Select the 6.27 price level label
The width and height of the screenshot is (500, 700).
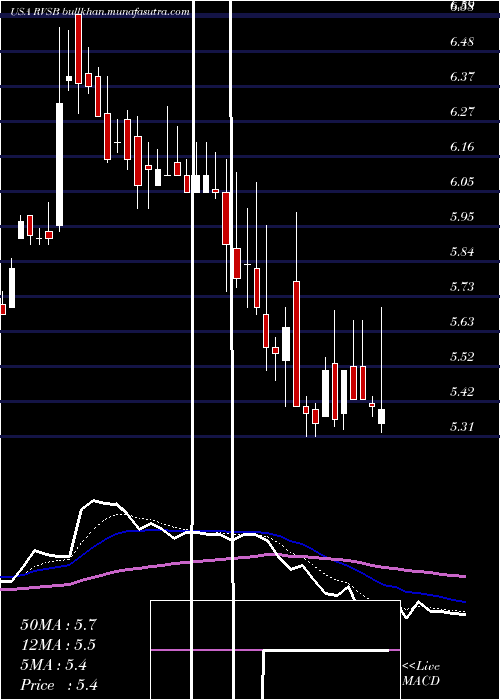pyautogui.click(x=462, y=112)
